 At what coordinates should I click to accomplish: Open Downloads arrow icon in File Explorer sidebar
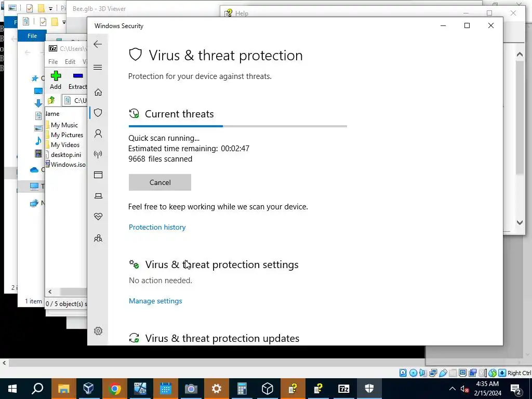coord(38,103)
